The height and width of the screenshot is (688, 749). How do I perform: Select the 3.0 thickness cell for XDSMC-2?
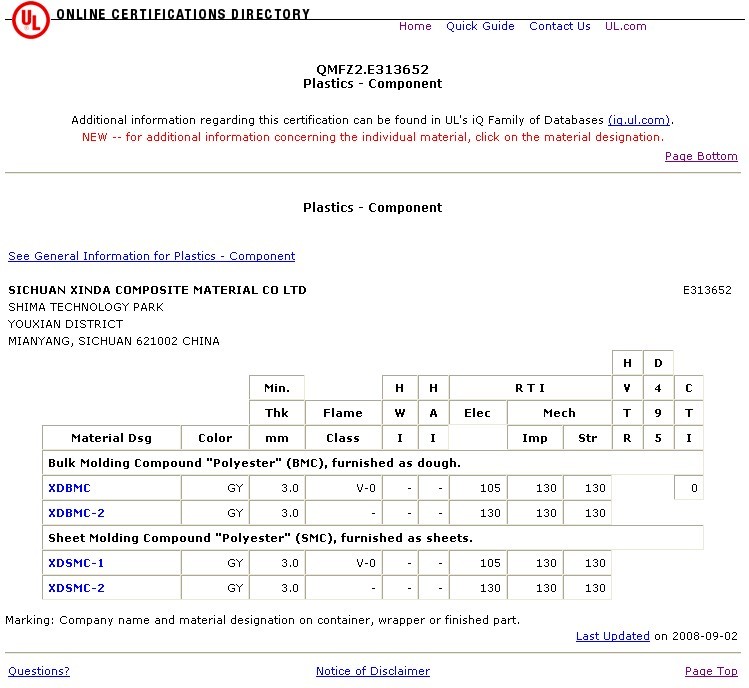(x=277, y=588)
